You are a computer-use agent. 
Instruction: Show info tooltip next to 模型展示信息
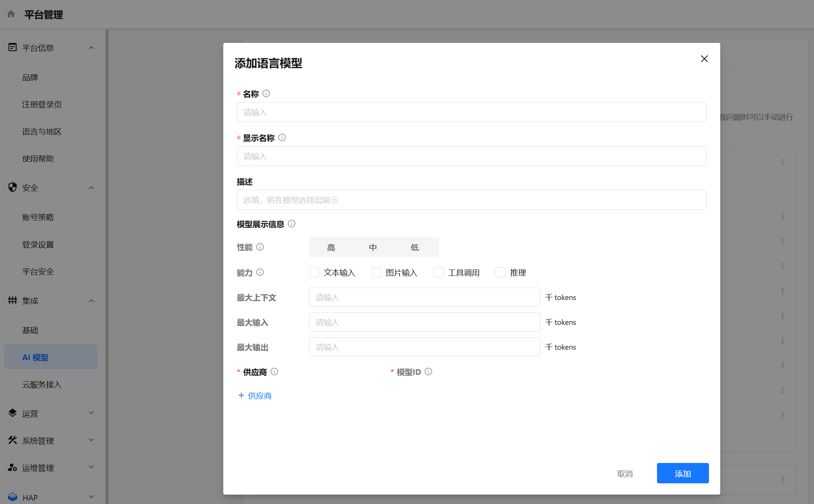click(292, 224)
